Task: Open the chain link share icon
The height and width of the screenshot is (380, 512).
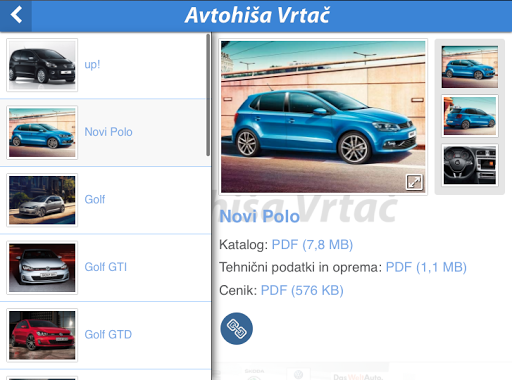Action: (x=237, y=328)
